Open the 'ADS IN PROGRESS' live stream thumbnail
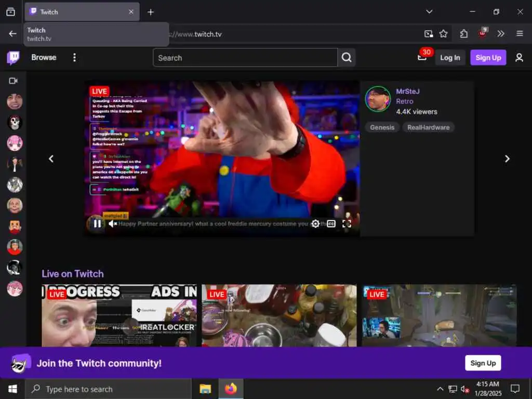This screenshot has width=532, height=399. tap(119, 315)
